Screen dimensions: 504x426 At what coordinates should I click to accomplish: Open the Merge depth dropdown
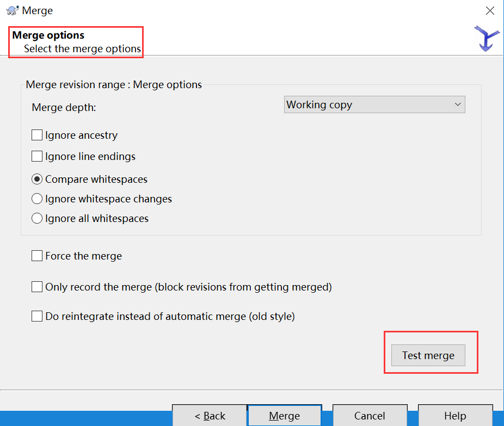tap(374, 105)
